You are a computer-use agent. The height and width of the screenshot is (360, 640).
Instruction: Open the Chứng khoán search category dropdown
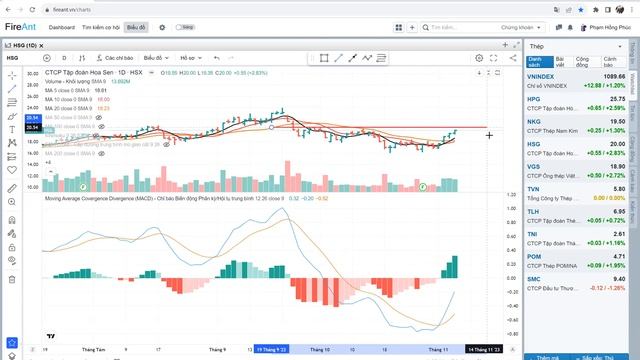coord(521,27)
